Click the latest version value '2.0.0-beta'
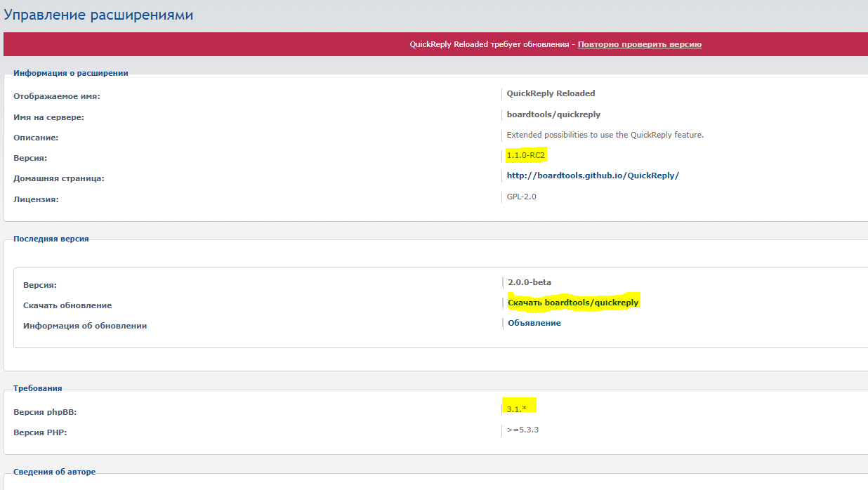 (530, 282)
